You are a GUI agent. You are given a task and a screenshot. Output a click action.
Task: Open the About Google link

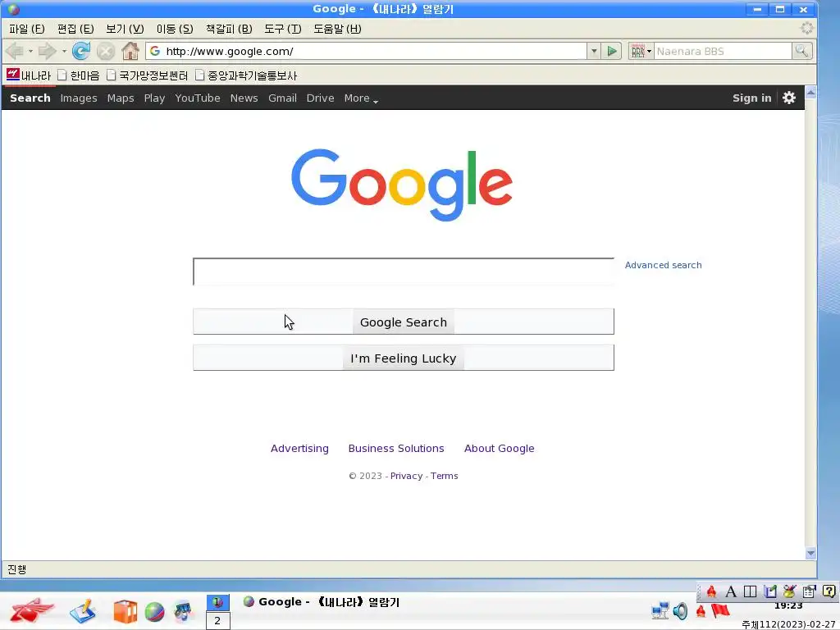pos(499,449)
